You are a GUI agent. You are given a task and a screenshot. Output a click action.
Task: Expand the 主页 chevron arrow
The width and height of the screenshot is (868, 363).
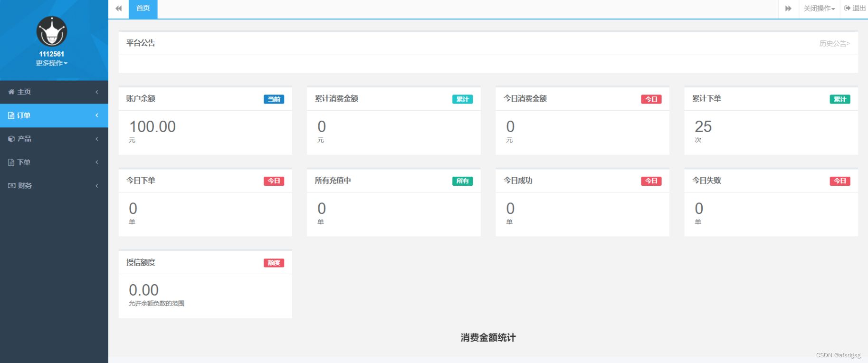97,92
